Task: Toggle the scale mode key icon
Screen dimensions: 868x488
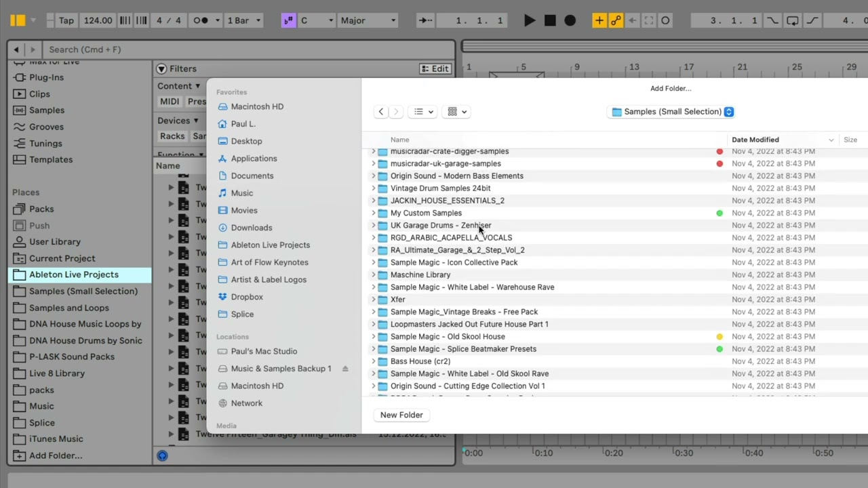Action: point(288,20)
